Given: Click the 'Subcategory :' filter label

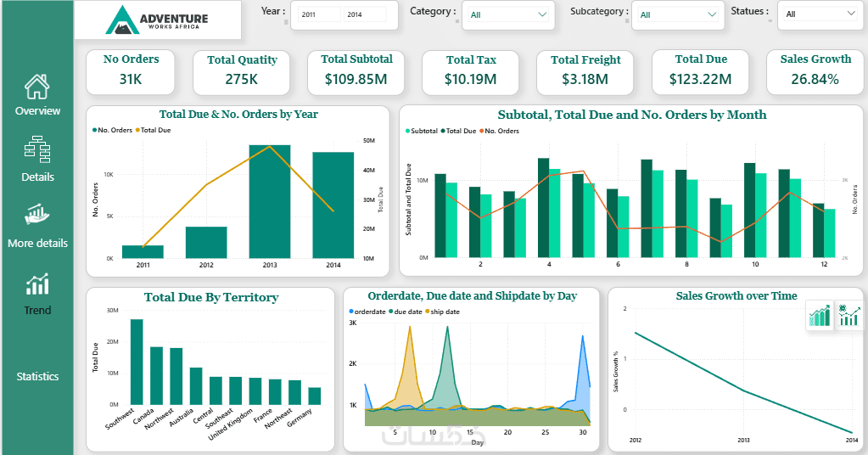Looking at the screenshot, I should pos(600,11).
